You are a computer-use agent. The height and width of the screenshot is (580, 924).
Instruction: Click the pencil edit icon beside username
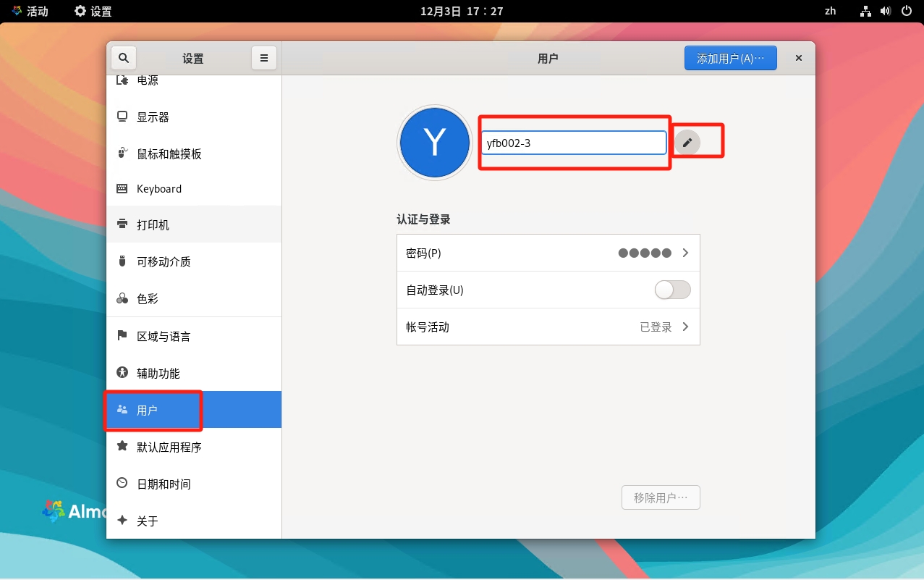coord(687,143)
